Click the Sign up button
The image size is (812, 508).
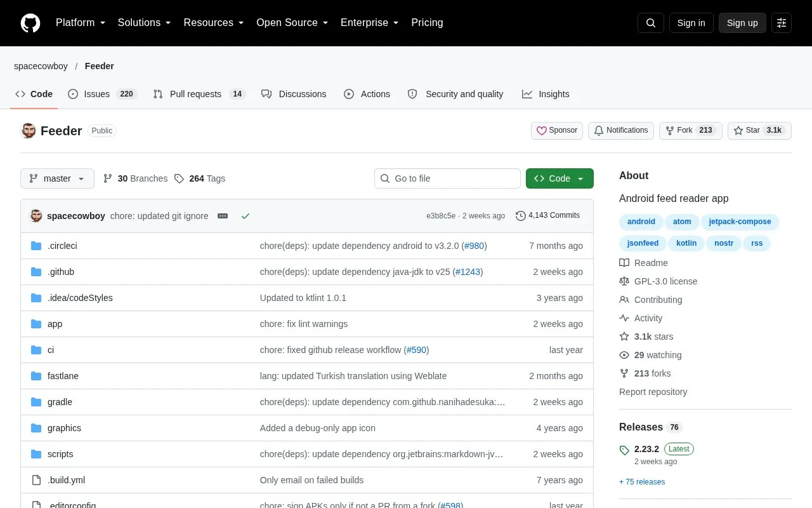point(742,23)
